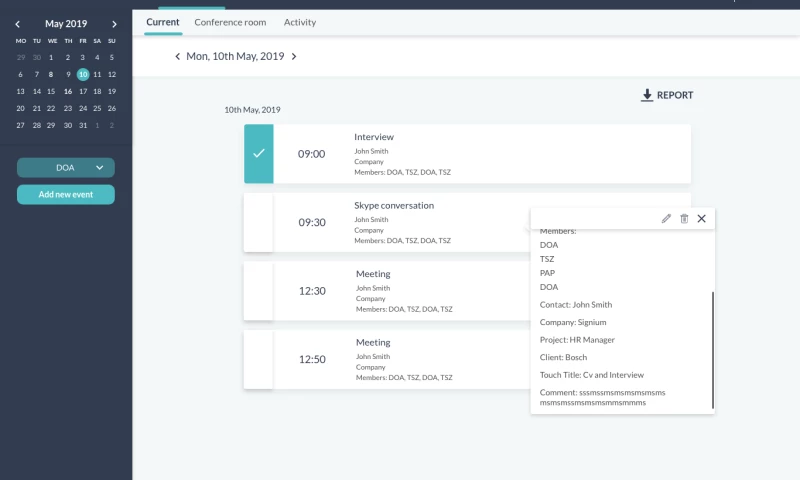
Task: Click the May 2019 month header
Action: point(66,24)
